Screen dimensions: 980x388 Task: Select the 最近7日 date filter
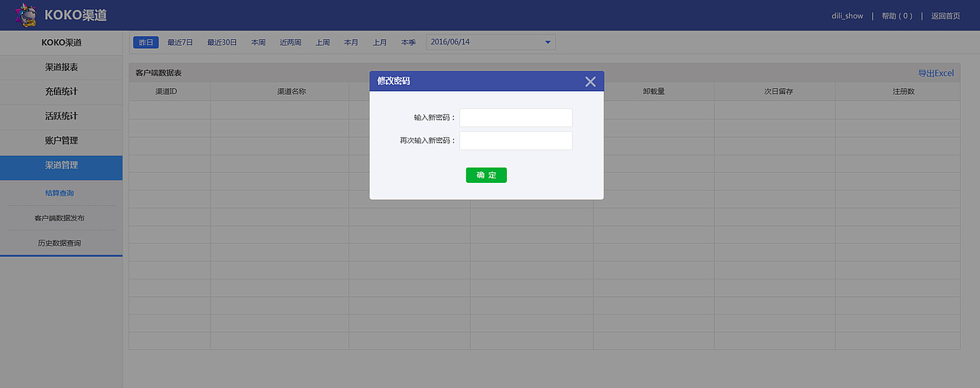point(180,43)
